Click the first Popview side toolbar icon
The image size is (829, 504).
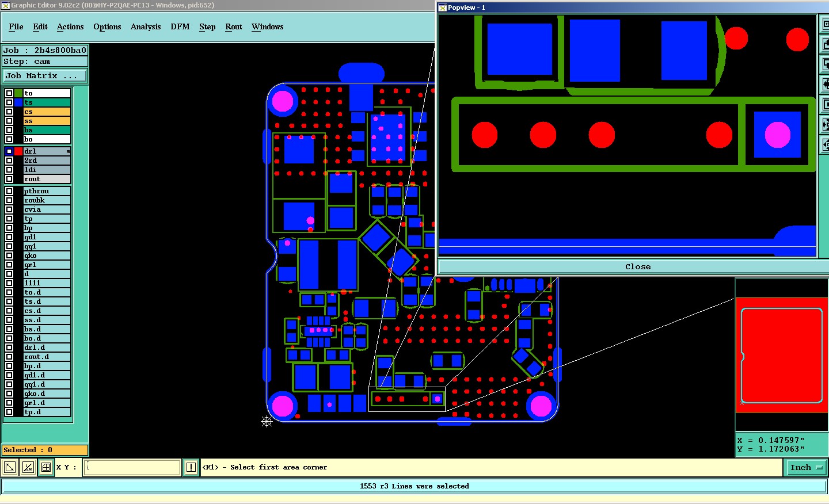pos(824,24)
